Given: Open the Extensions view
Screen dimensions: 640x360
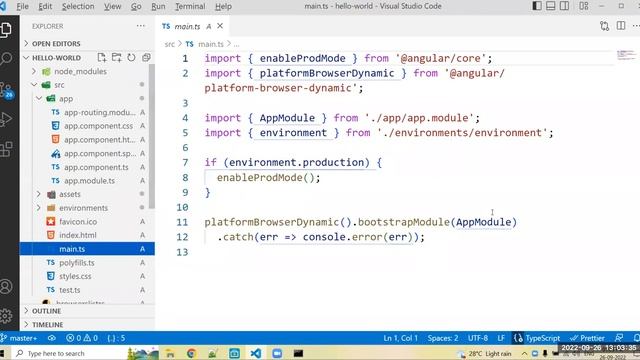Looking at the screenshot, I should tap(7, 149).
